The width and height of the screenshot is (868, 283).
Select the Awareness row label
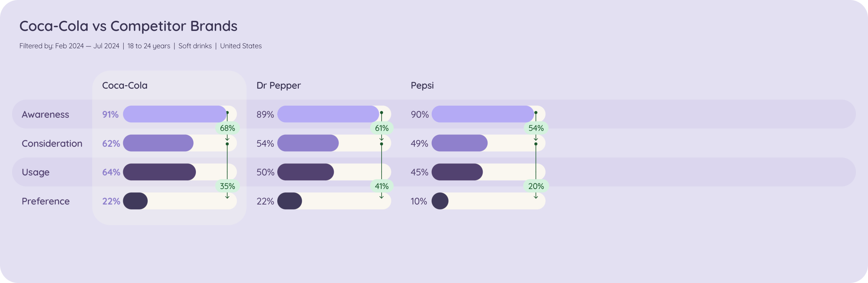coord(45,114)
